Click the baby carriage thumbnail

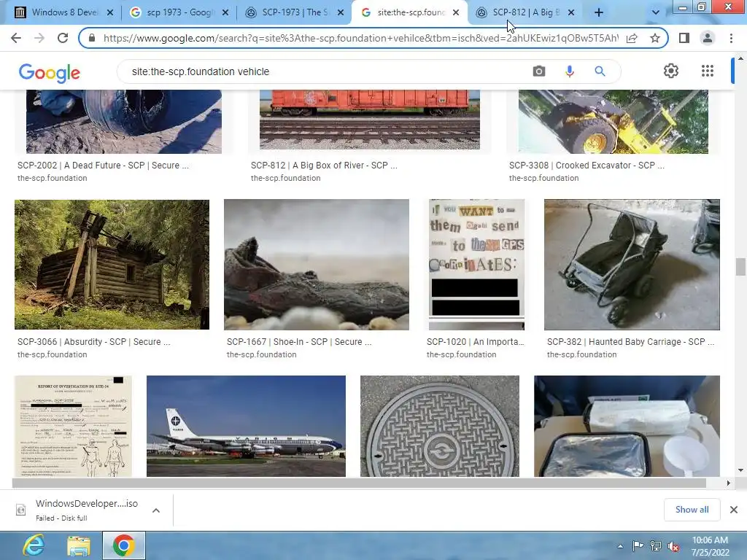click(x=632, y=264)
